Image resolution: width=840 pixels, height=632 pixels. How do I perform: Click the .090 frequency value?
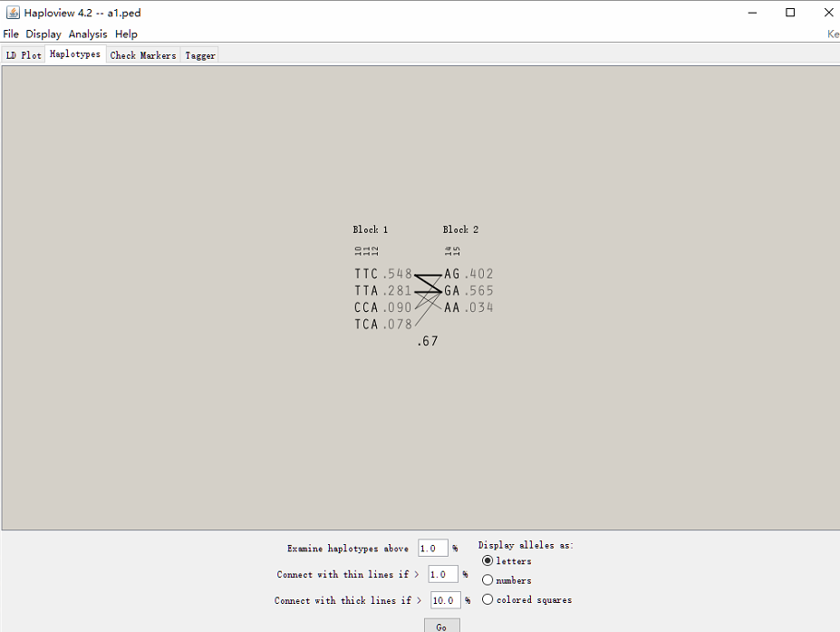[397, 307]
